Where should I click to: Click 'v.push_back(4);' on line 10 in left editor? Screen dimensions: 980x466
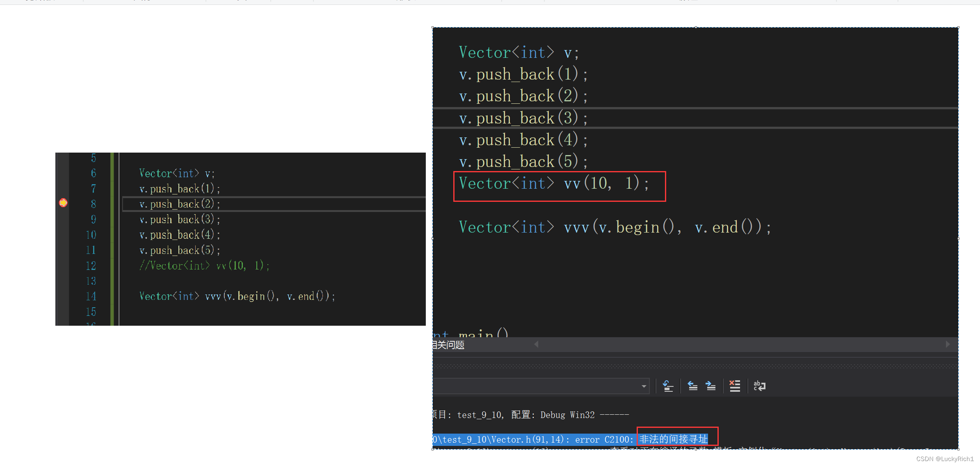[x=180, y=235]
